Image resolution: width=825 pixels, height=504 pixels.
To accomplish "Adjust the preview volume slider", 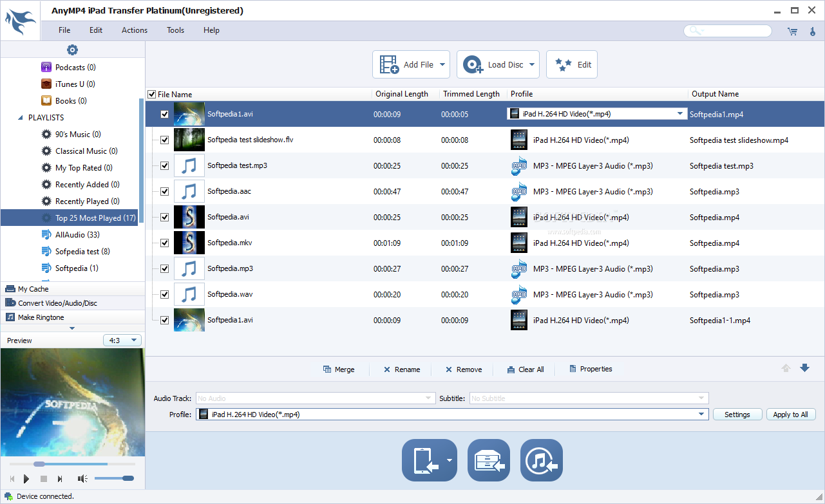I will pos(114,478).
